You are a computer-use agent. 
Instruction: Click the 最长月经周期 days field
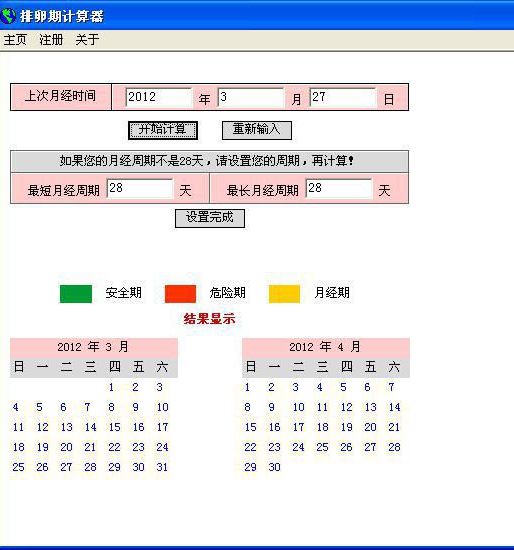339,189
